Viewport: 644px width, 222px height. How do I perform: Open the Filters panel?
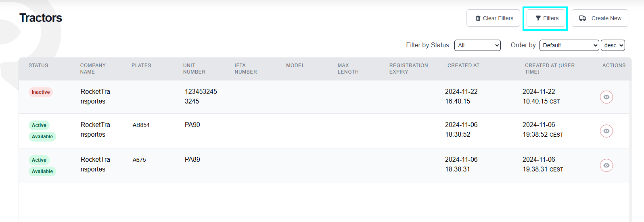[x=546, y=18]
